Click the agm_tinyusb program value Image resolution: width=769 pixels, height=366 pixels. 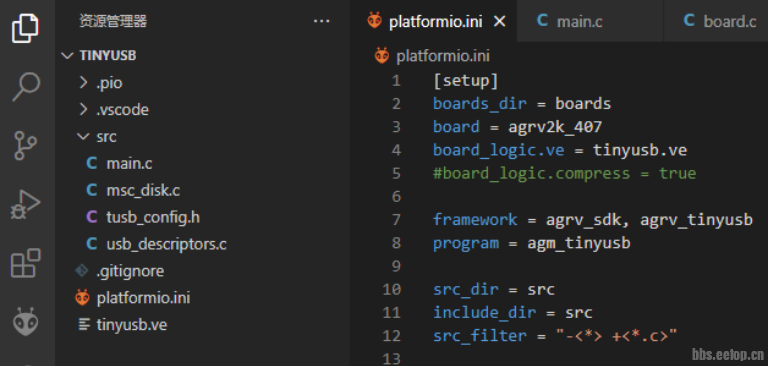pyautogui.click(x=579, y=243)
